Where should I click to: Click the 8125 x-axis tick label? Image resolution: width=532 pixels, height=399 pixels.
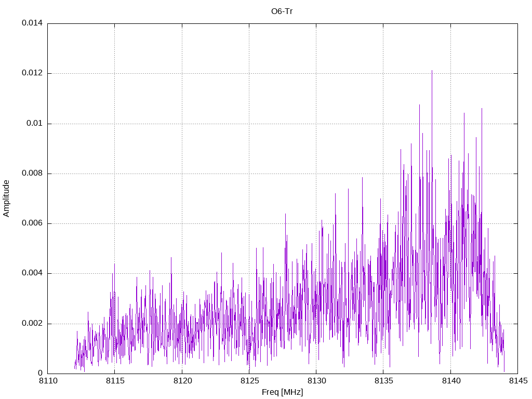tap(249, 381)
